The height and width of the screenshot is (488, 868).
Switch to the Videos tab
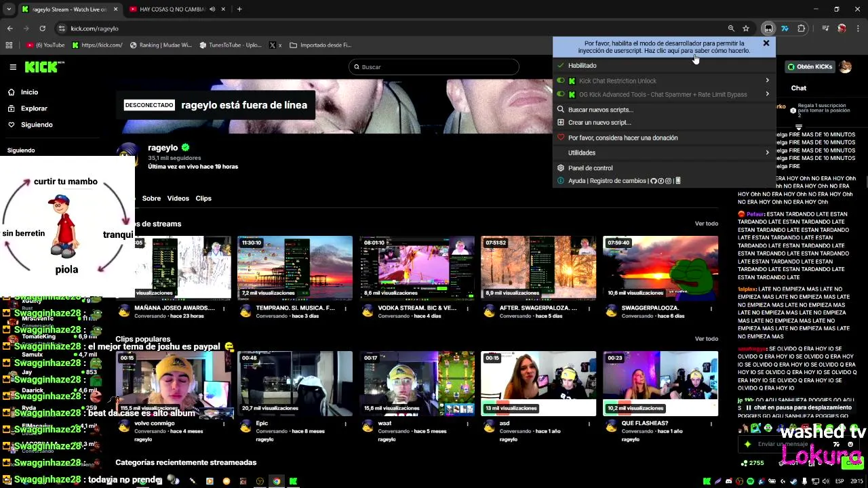click(178, 199)
